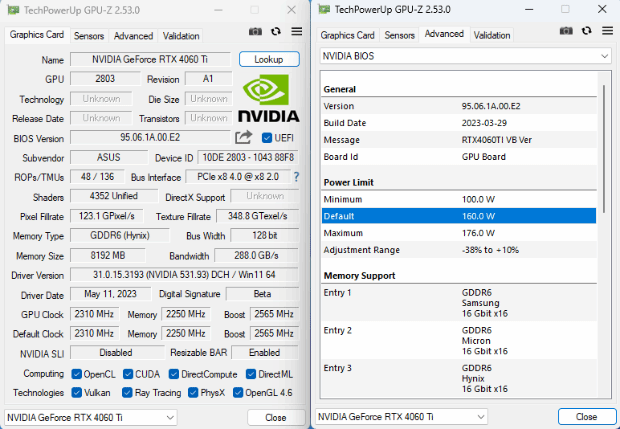The image size is (620, 429).
Task: Click the Bandwidth 288.0 GB/s field
Action: point(256,256)
